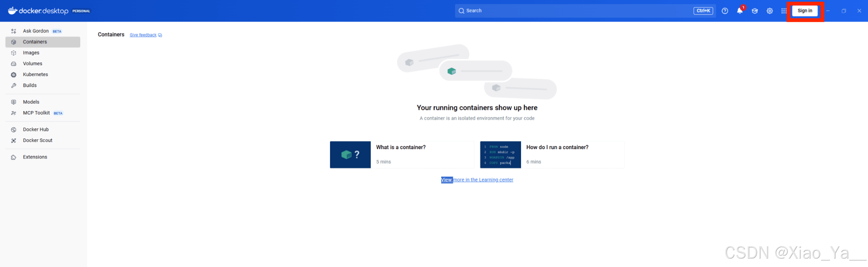Open notifications bell icon
868x267 pixels.
740,11
